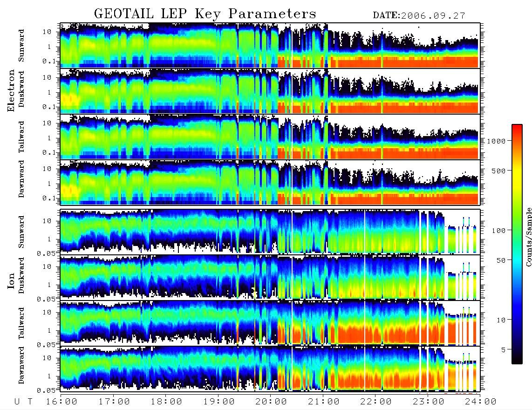Click the Tailward label of Ion group
This screenshot has width=532, height=410.
[x=21, y=323]
